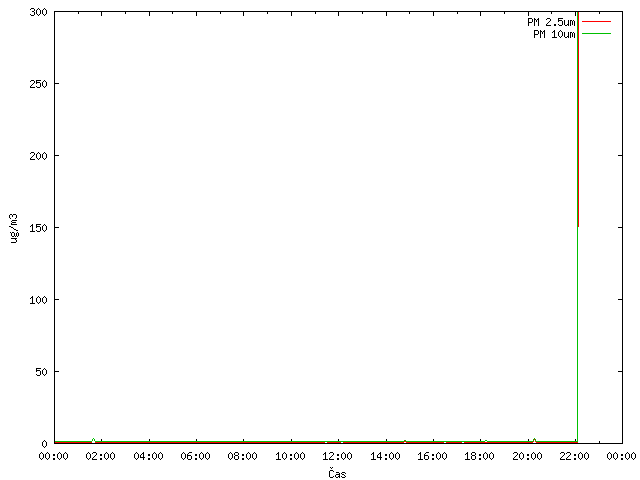This screenshot has height=480, width=640.
Task: Click the green PM 10um legend line
Action: (596, 33)
